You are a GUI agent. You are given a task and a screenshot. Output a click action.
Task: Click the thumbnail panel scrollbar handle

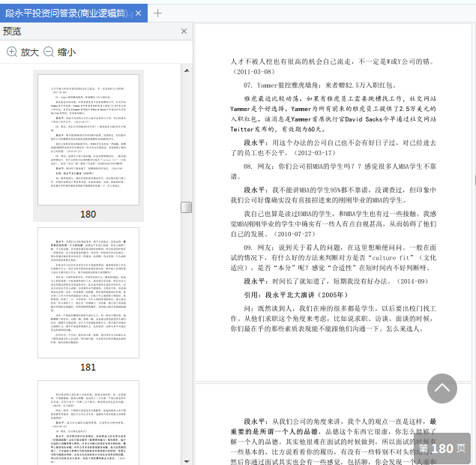(x=187, y=208)
